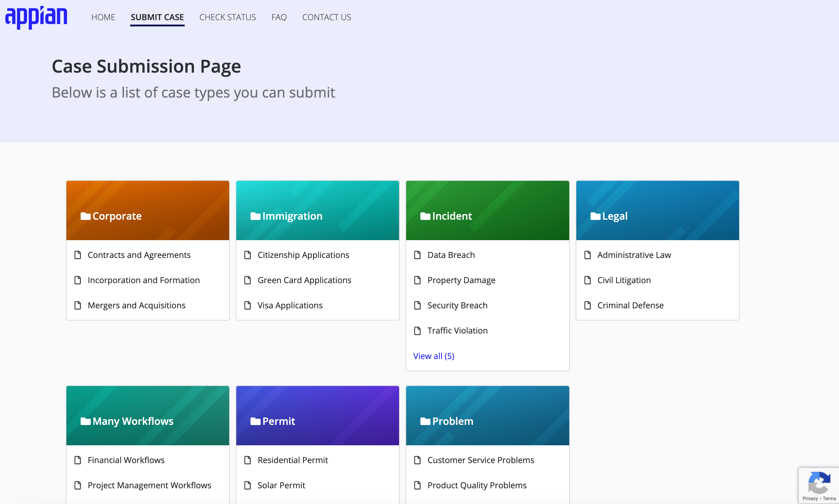
Task: Select Mergers and Acquisitions case type
Action: [136, 305]
